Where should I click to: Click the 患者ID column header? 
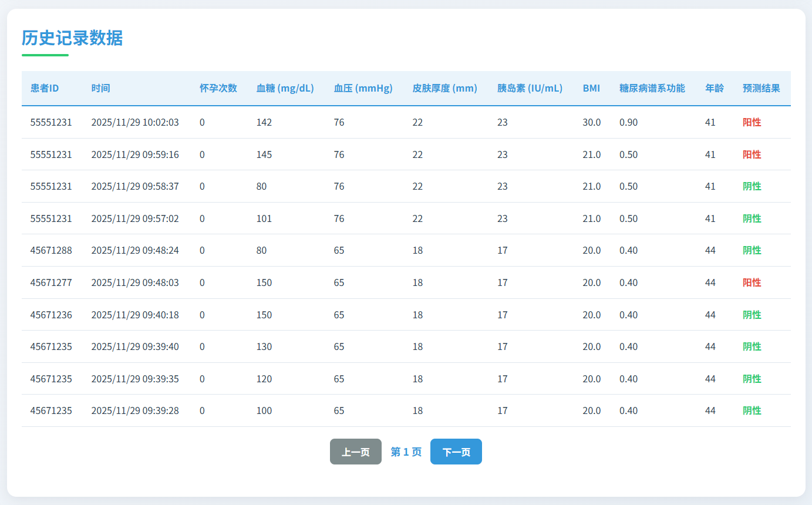pyautogui.click(x=45, y=88)
